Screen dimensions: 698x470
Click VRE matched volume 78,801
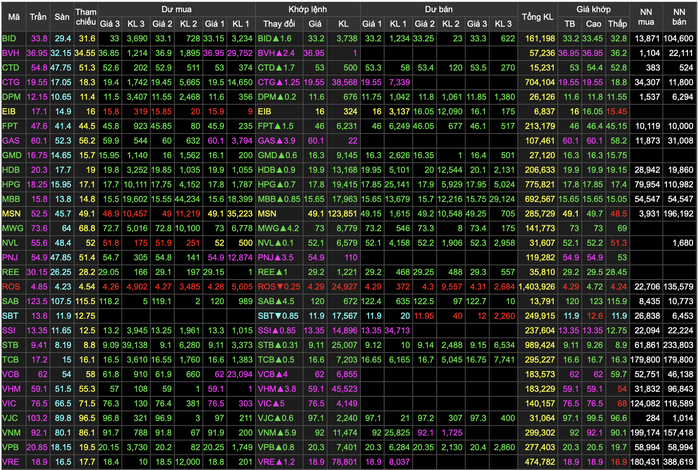[345, 462]
